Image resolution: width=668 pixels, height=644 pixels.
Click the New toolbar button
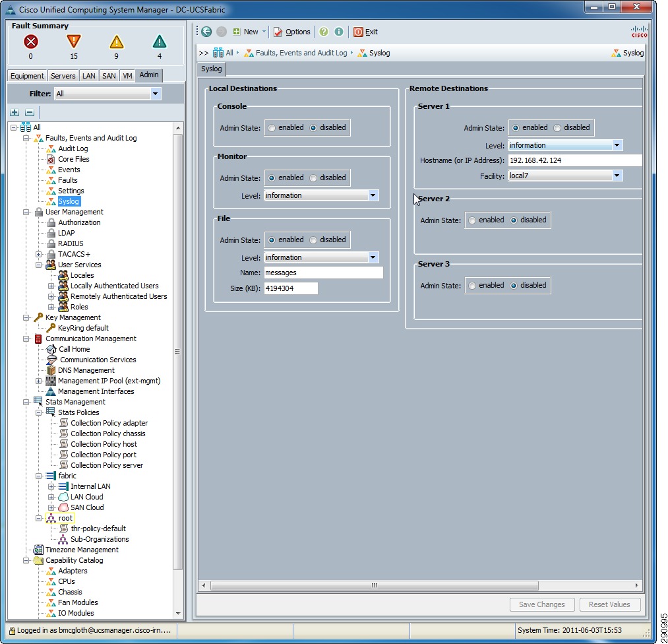[250, 32]
